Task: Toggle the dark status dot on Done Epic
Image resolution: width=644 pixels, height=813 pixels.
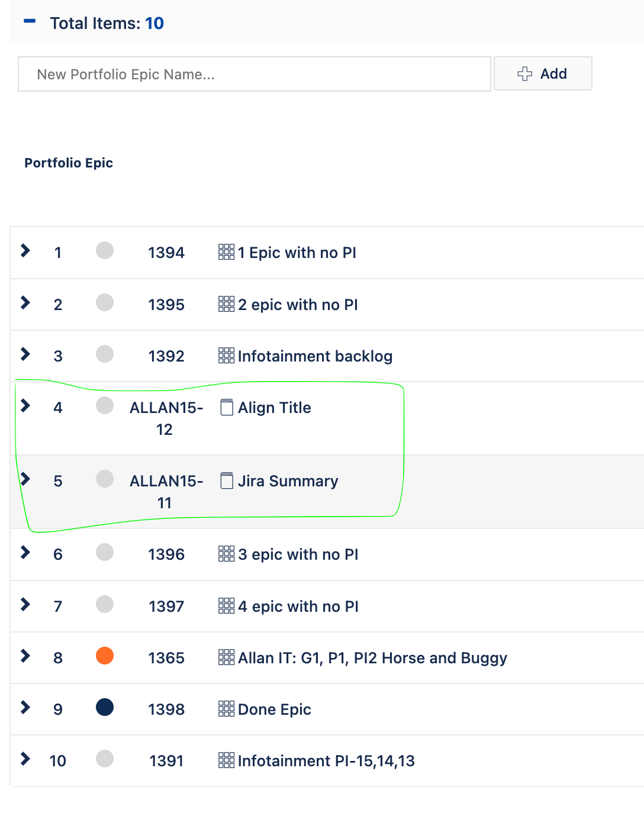Action: point(104,707)
